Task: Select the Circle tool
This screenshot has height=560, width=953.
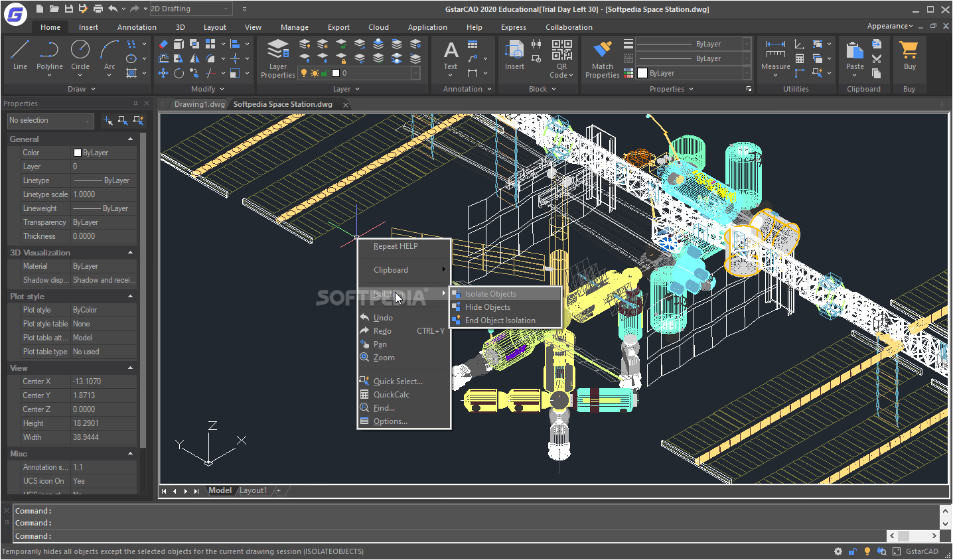Action: coord(80,54)
